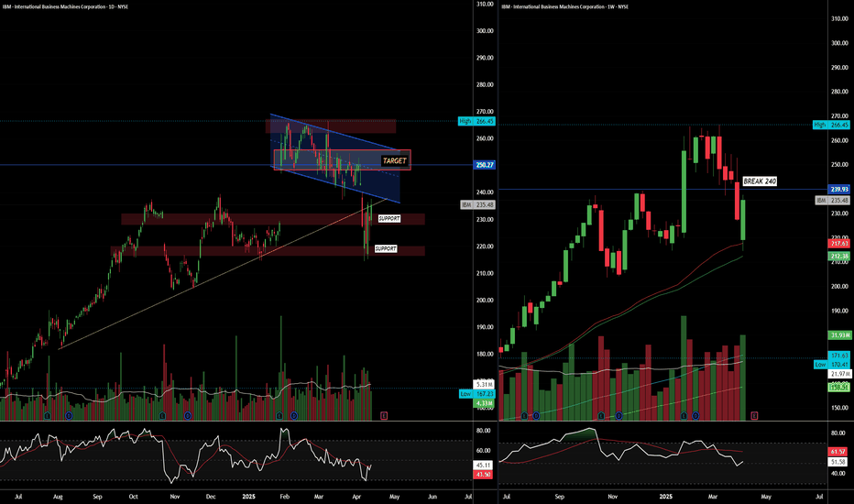Click the Apr label on daily time axis
Image resolution: width=854 pixels, height=504 pixels.
click(x=356, y=497)
